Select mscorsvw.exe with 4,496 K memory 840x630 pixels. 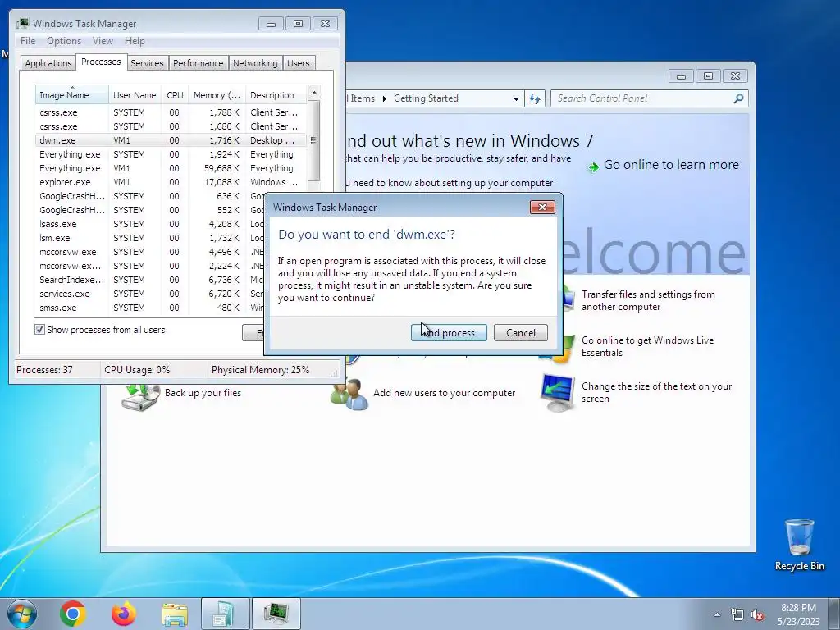[x=150, y=252]
